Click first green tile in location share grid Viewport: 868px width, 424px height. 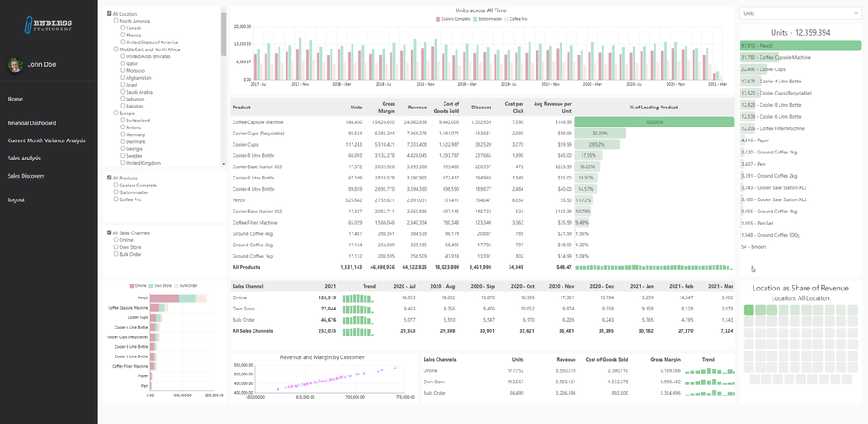tap(749, 310)
